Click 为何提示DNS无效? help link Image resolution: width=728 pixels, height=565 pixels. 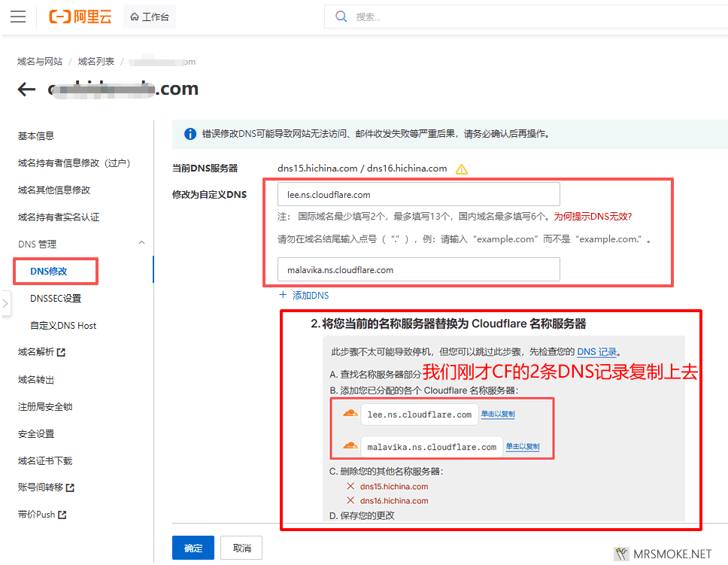(593, 216)
